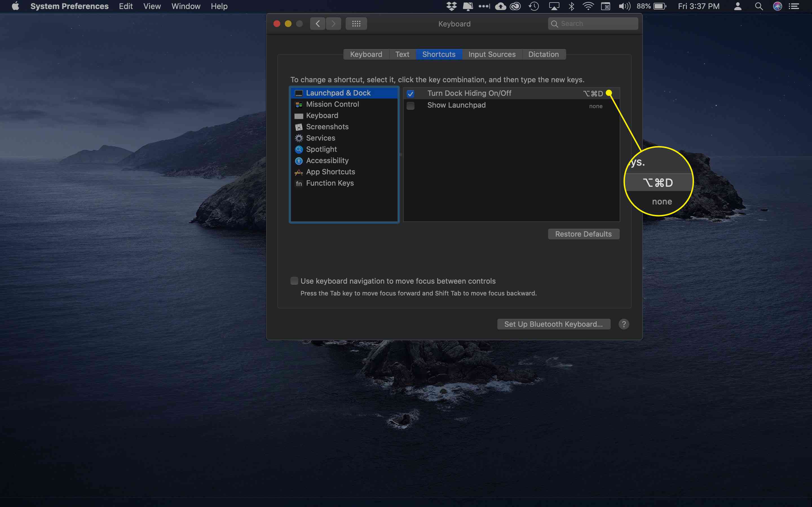The width and height of the screenshot is (812, 507).
Task: Click the Launchpad & Dock icon
Action: click(299, 93)
